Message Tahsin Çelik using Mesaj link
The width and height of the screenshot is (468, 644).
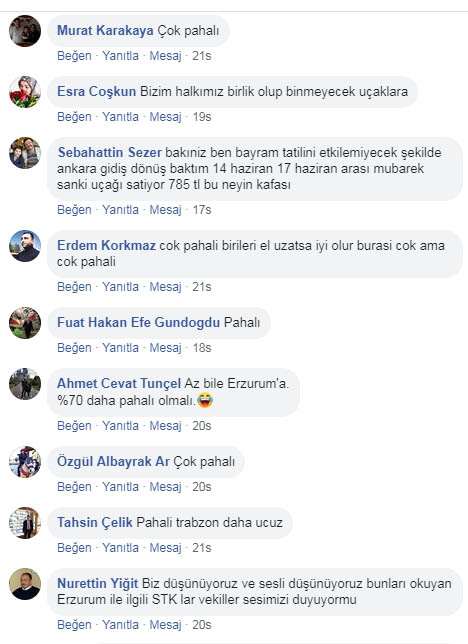[x=165, y=548]
